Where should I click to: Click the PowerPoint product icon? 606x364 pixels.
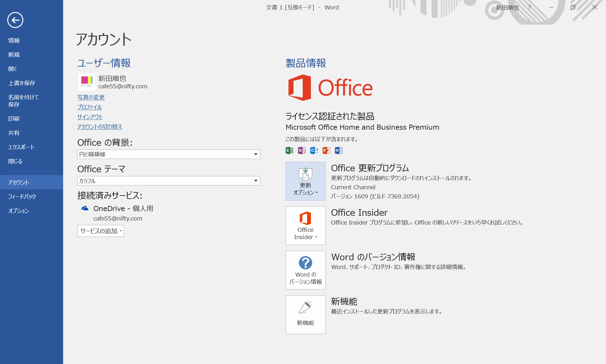click(x=326, y=150)
